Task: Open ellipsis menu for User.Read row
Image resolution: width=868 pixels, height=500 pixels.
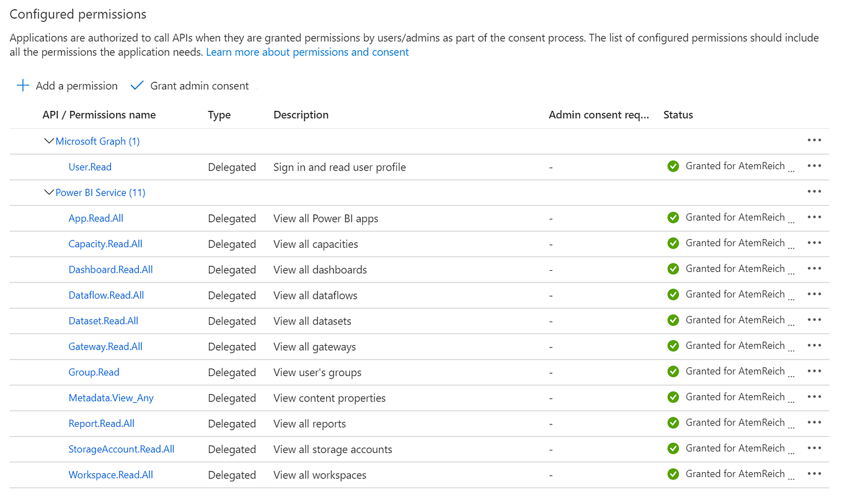Action: 814,166
